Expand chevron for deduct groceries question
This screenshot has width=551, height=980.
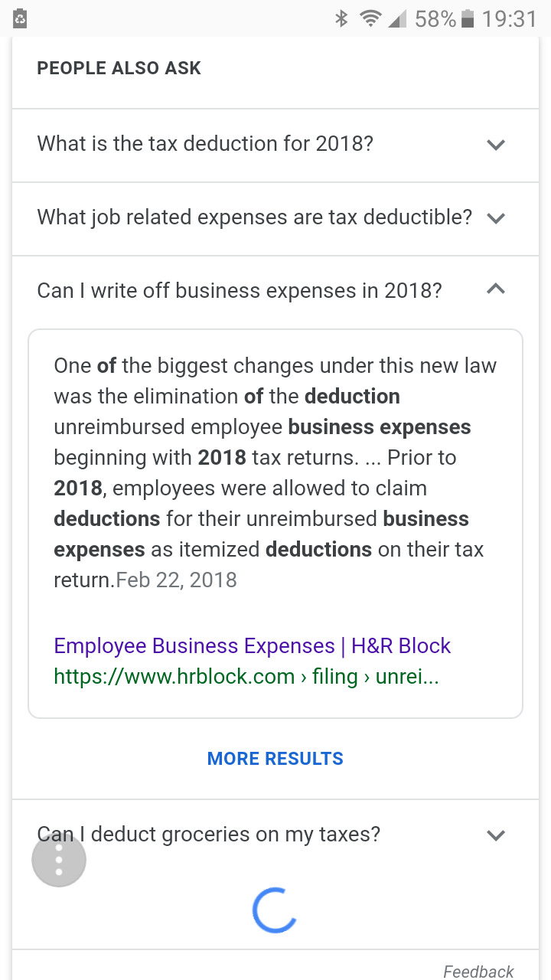click(x=496, y=835)
